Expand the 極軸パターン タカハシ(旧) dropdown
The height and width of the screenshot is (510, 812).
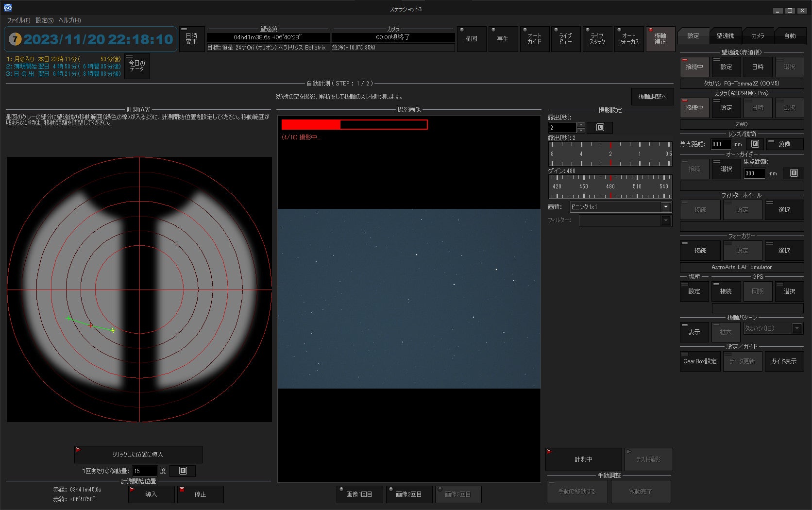click(x=796, y=328)
